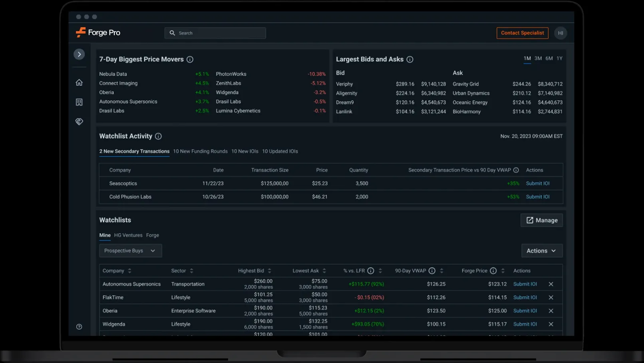The height and width of the screenshot is (363, 644).
Task: Click the handshake icon in the left sidebar
Action: point(79,122)
